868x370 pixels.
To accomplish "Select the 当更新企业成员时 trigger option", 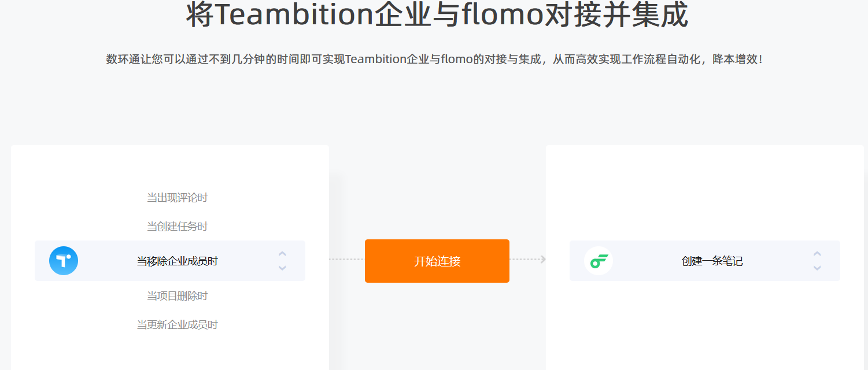I will (177, 325).
